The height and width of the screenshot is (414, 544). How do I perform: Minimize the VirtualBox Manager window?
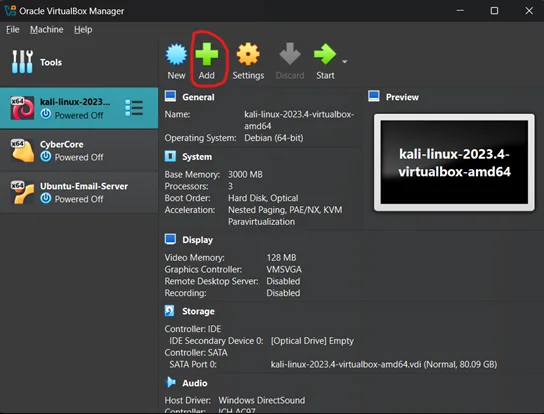460,11
